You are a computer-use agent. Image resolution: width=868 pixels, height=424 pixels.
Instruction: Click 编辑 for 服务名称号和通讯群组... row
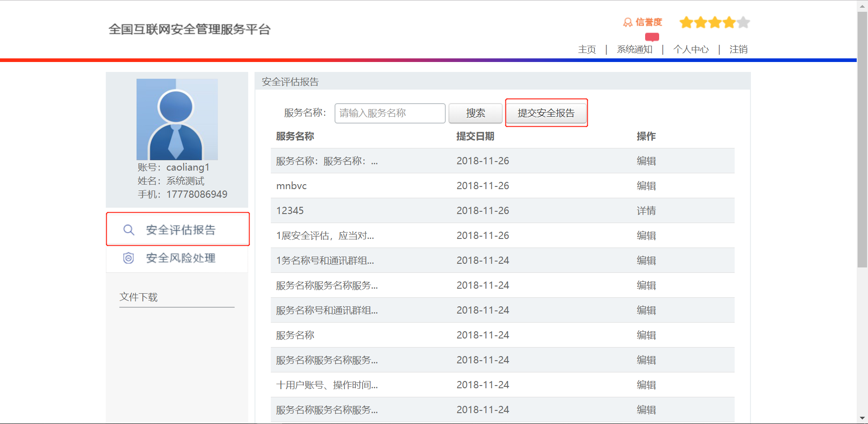[646, 310]
